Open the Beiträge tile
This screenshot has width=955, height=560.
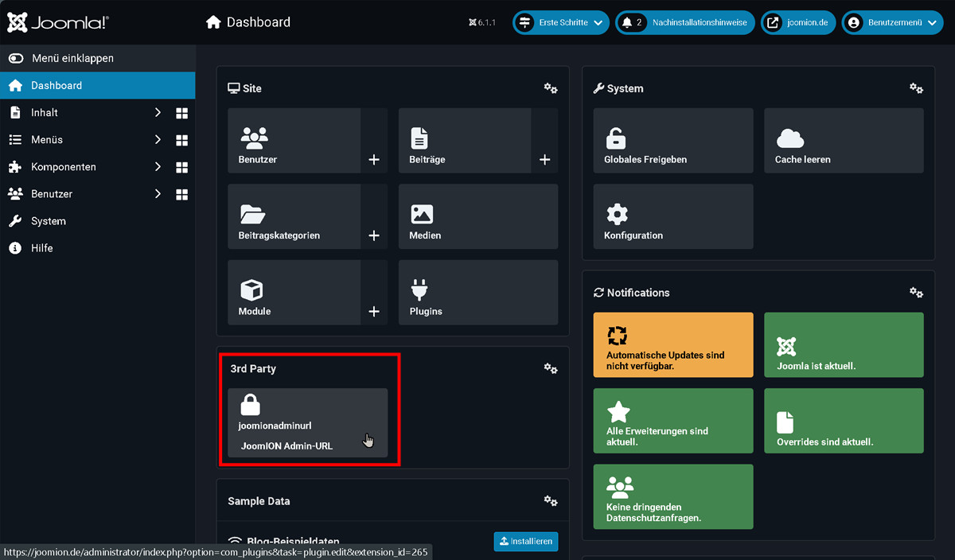(464, 140)
